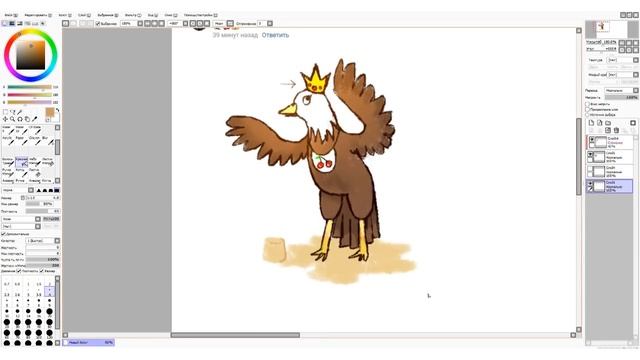
Task: Hide the layer with red blend-mode text
Action: pyautogui.click(x=591, y=140)
